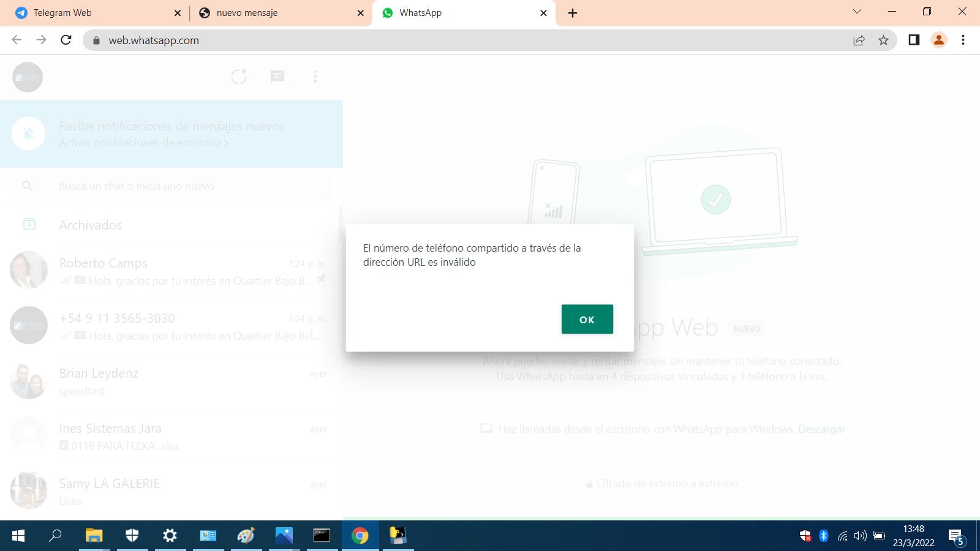980x551 pixels.
Task: Click Samy LA GALERIE profile picture
Action: coord(29,490)
